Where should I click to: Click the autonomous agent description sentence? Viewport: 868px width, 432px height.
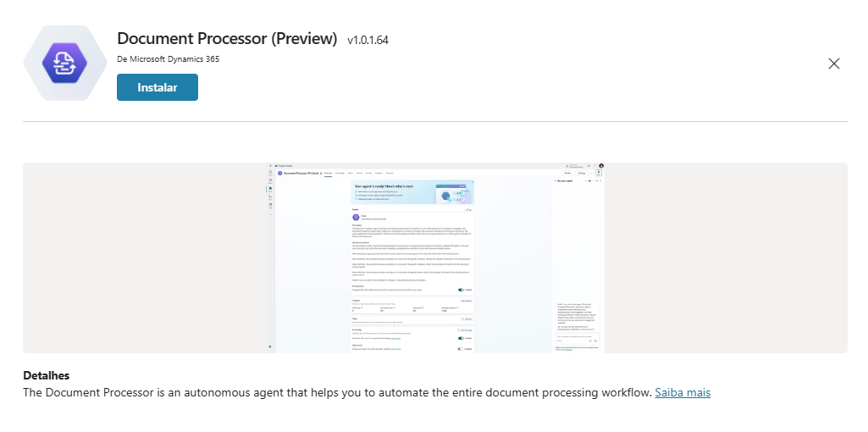[337, 393]
